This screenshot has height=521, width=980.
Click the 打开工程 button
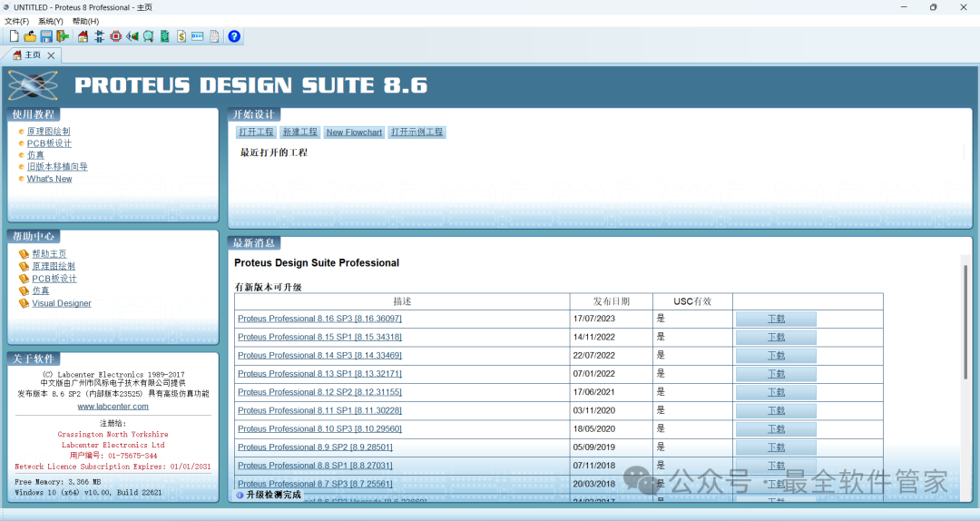(256, 133)
